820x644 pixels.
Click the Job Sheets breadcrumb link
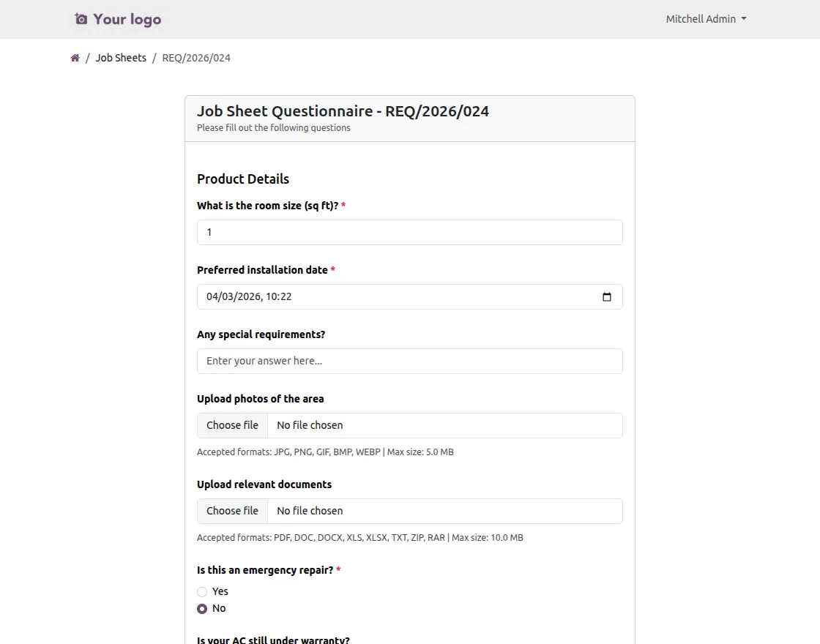point(121,57)
